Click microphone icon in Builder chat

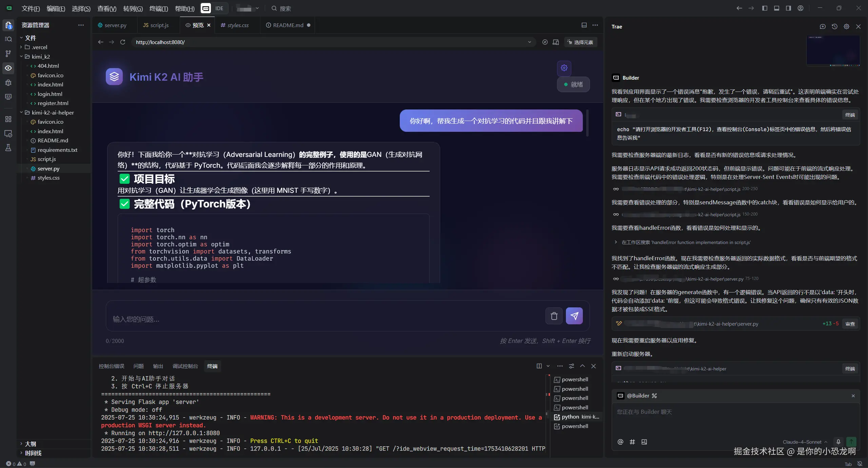(838, 442)
